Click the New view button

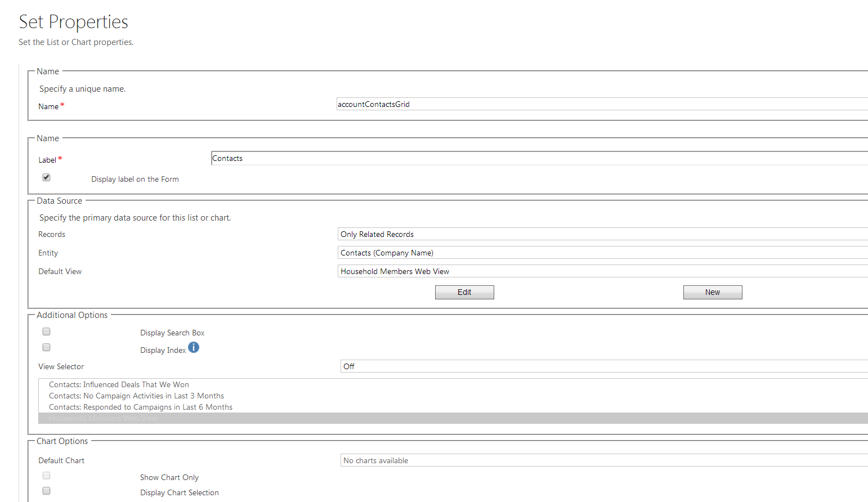713,292
